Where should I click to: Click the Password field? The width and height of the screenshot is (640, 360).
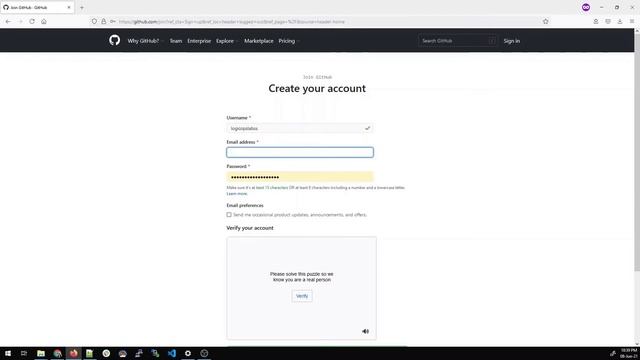point(300,177)
